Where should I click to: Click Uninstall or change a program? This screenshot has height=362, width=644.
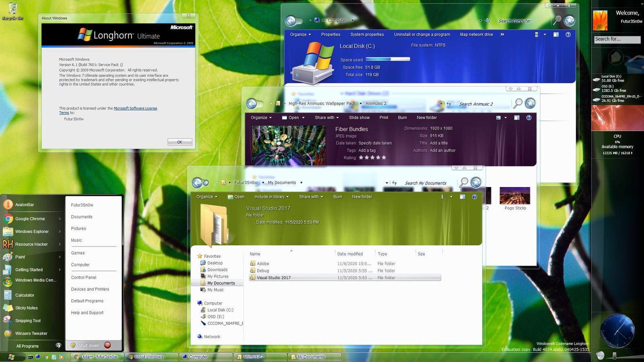422,35
